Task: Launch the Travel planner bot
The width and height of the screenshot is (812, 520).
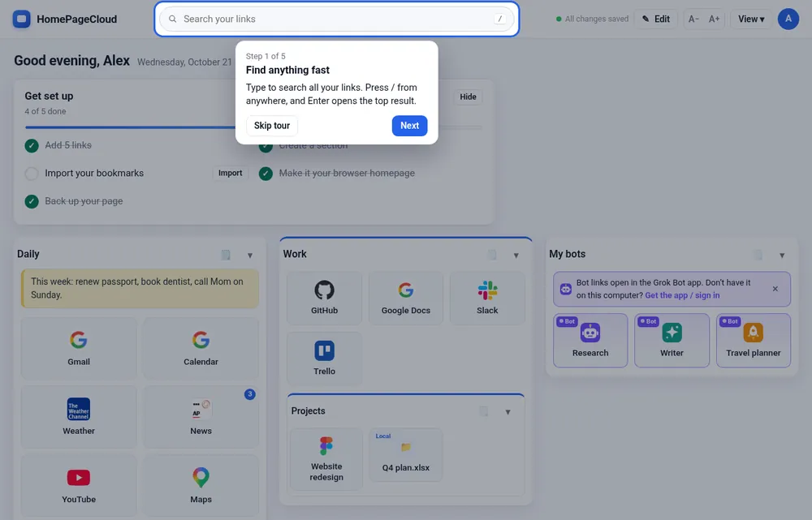Action: tap(753, 340)
